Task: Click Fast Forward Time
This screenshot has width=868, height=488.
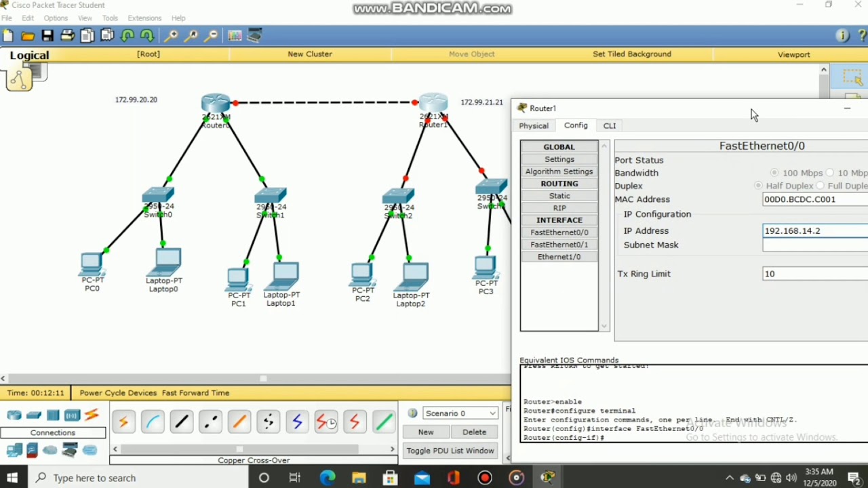Action: pos(195,393)
